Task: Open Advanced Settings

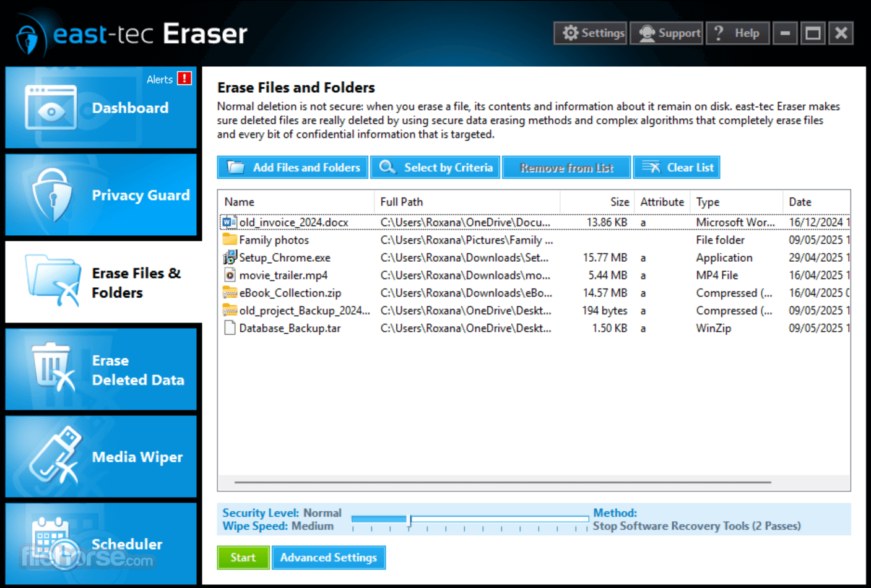Action: tap(329, 558)
